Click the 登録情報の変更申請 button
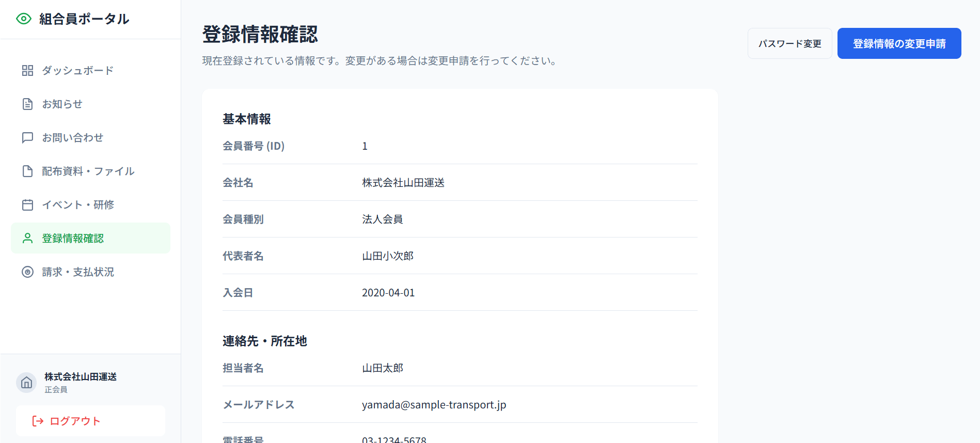 (899, 44)
